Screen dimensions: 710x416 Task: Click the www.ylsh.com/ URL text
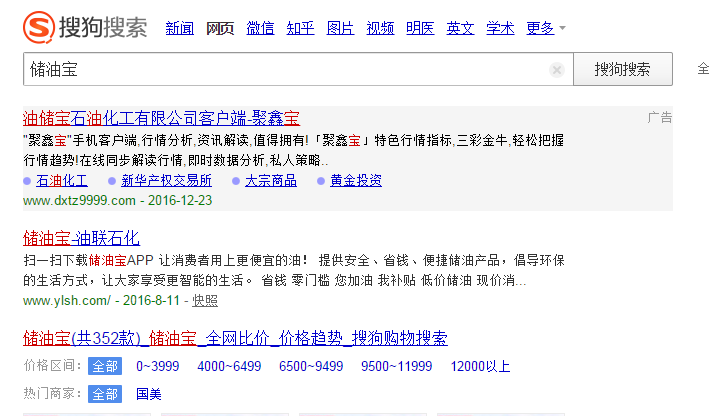(x=67, y=301)
